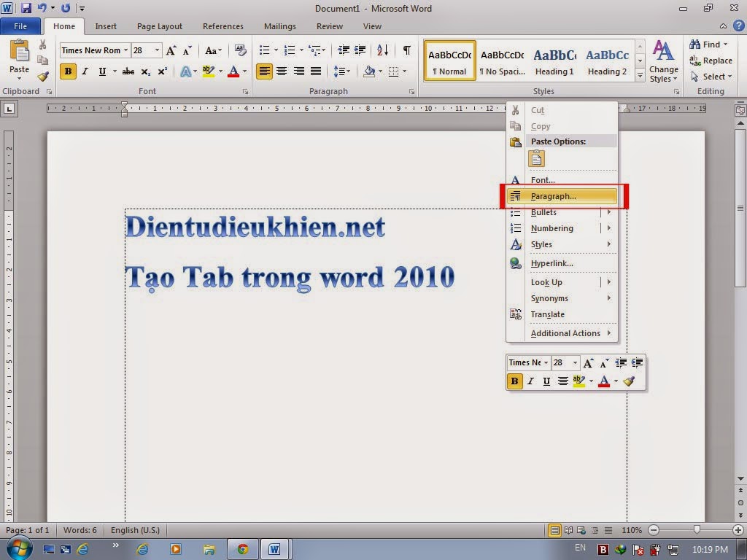
Task: Toggle bold in the mini toolbar
Action: (514, 381)
